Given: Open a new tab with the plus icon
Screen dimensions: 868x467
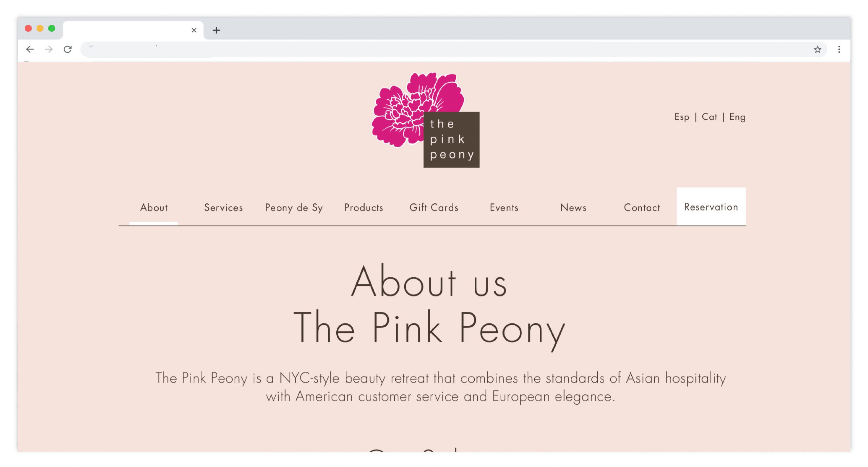Looking at the screenshot, I should click(x=216, y=30).
